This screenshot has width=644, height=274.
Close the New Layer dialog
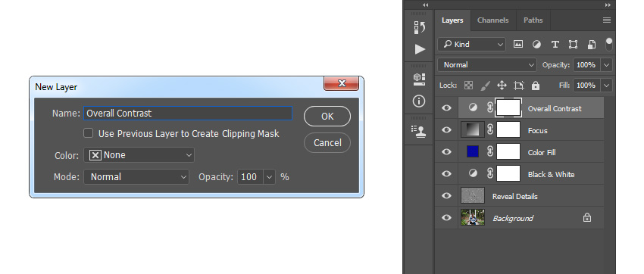pos(341,83)
